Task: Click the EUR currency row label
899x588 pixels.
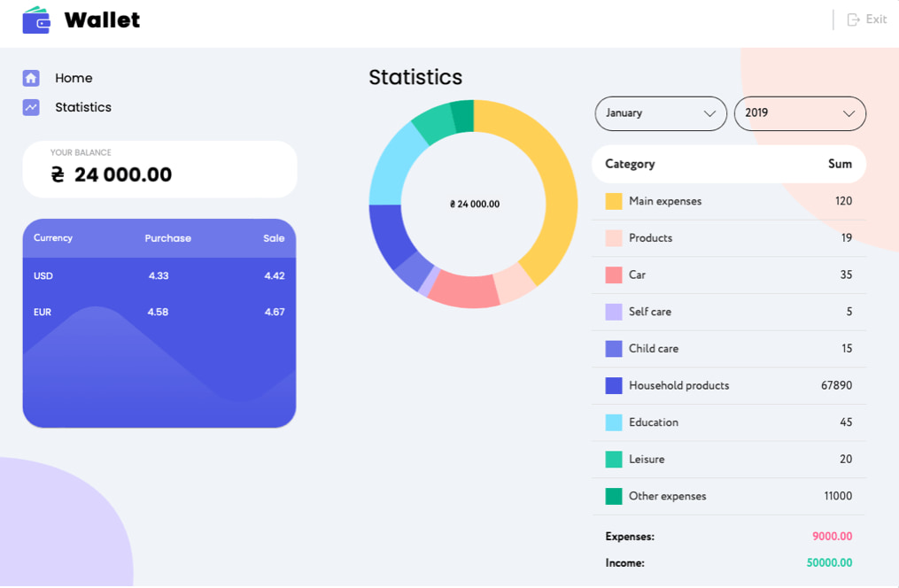Action: click(x=43, y=313)
